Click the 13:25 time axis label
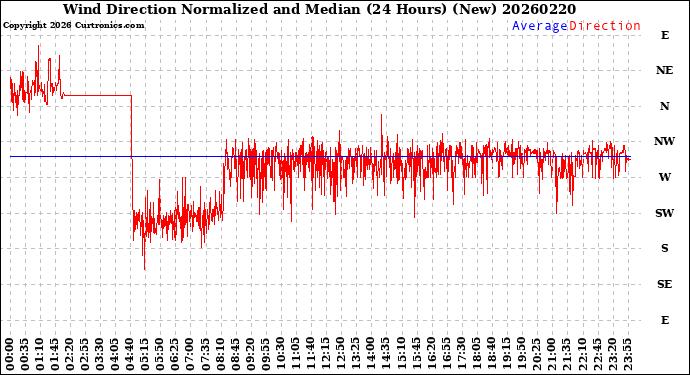Viewport: 690px width, 375px height. 356,355
